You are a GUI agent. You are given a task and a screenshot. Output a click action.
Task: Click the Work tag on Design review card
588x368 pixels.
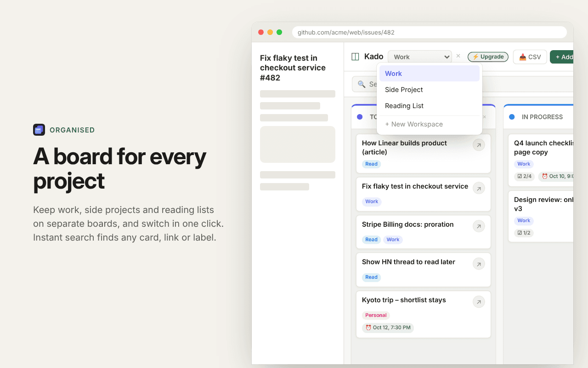coord(524,220)
